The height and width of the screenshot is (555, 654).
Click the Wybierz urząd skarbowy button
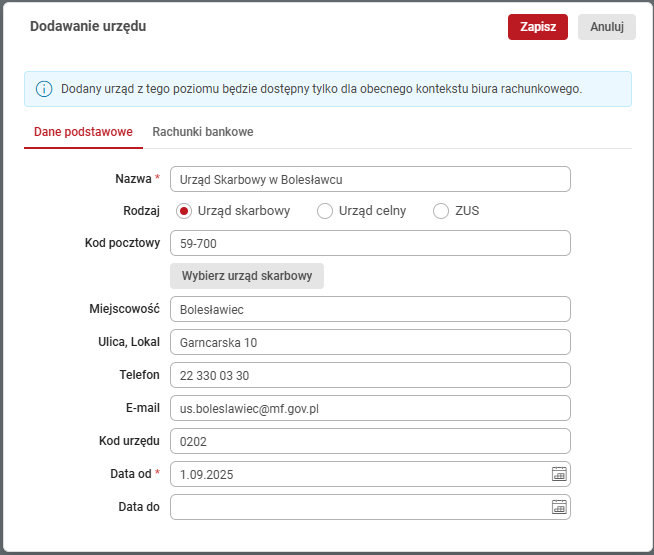[x=247, y=276]
